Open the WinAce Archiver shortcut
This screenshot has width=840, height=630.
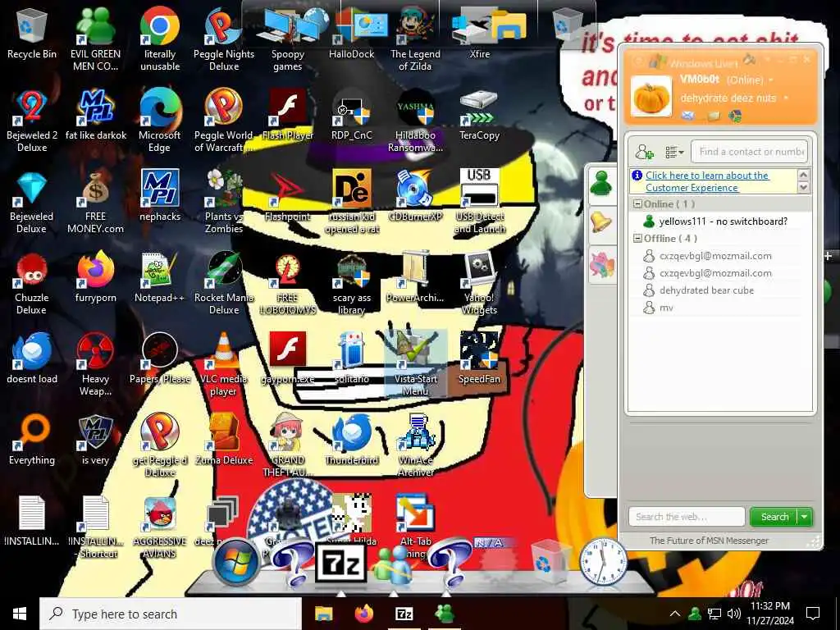[x=415, y=445]
